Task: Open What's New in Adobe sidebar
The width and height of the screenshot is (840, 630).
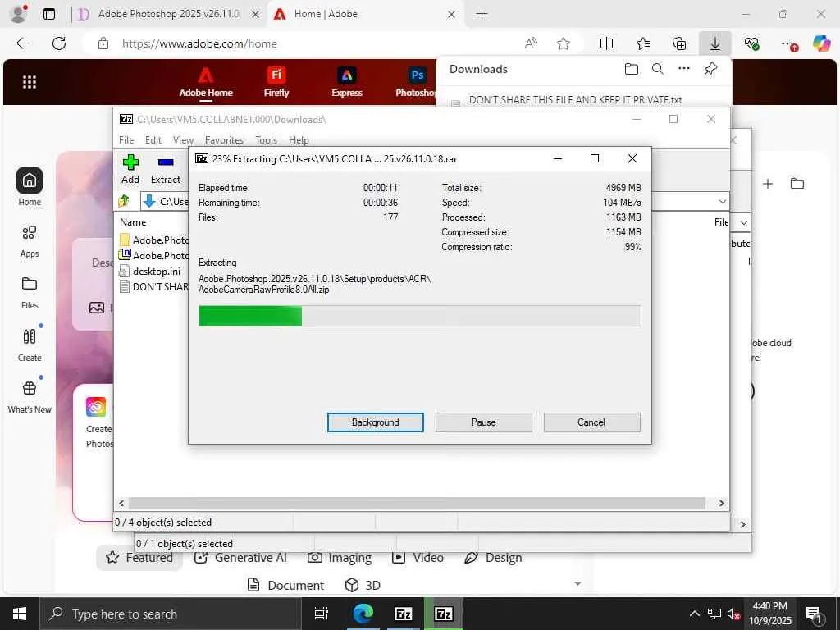Action: pos(30,396)
